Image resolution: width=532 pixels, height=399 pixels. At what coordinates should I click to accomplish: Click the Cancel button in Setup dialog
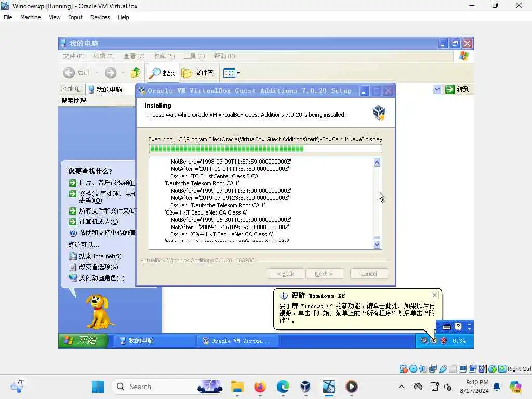369,274
